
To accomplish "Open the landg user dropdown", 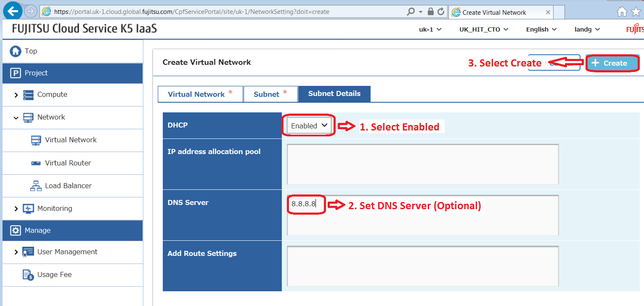I will pyautogui.click(x=587, y=29).
